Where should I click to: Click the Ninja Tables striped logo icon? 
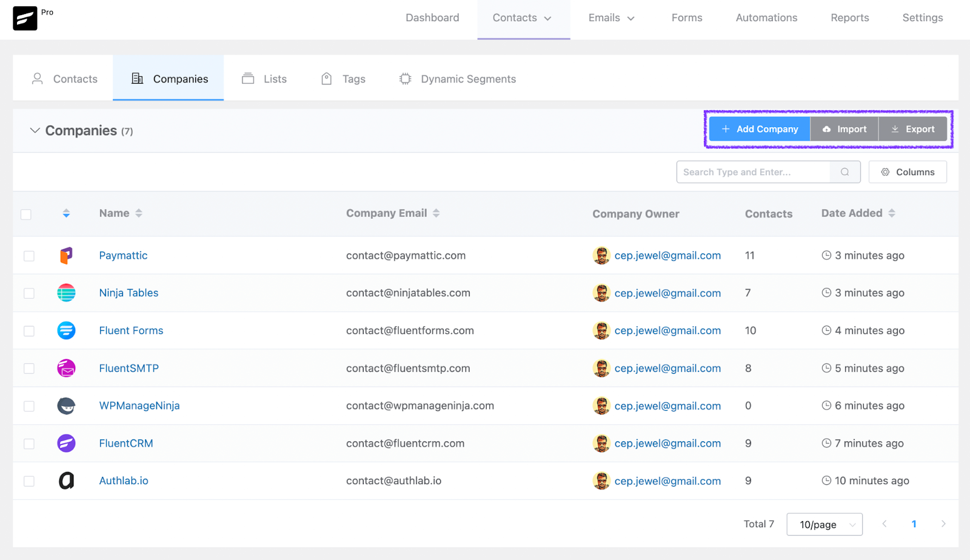pos(66,293)
